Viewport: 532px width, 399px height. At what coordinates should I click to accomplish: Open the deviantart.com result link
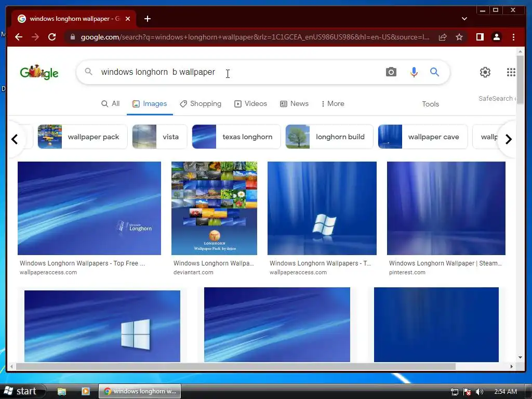[193, 272]
